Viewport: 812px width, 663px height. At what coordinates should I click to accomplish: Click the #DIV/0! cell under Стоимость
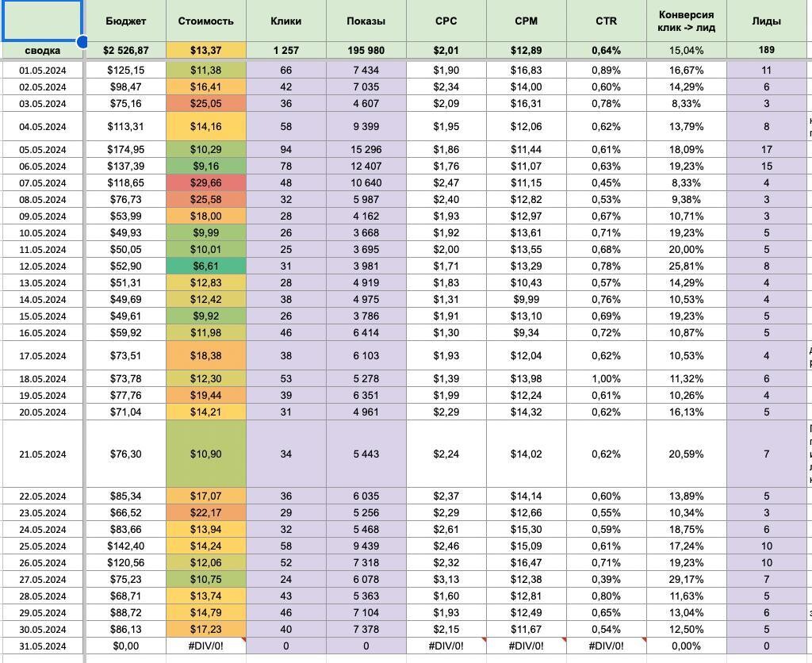point(205,646)
